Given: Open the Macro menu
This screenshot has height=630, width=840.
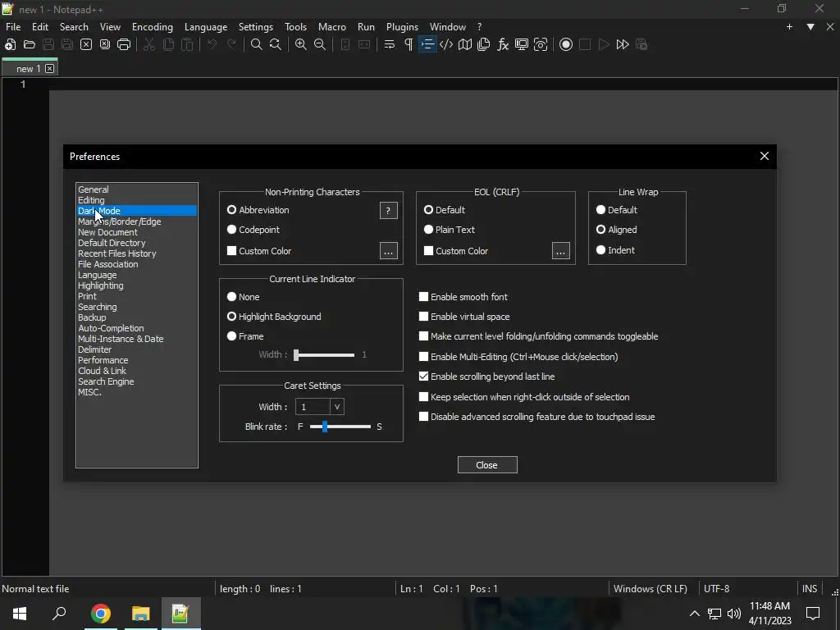Looking at the screenshot, I should [x=332, y=27].
